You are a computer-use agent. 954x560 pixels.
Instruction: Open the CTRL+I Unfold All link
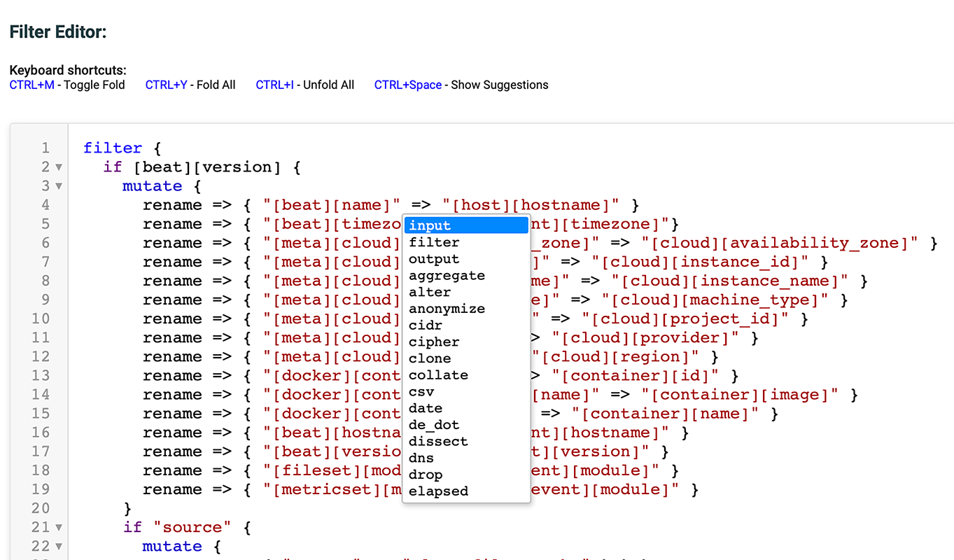(x=274, y=85)
